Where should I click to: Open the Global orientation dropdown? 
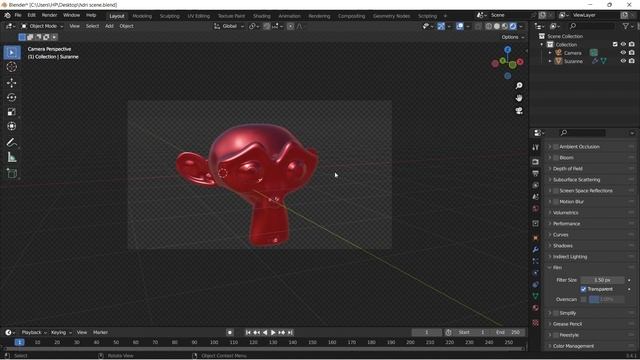229,26
